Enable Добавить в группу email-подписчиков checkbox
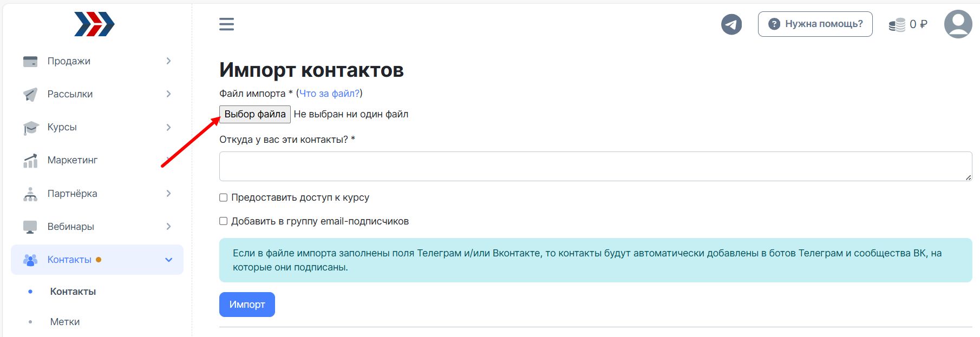 pyautogui.click(x=223, y=221)
